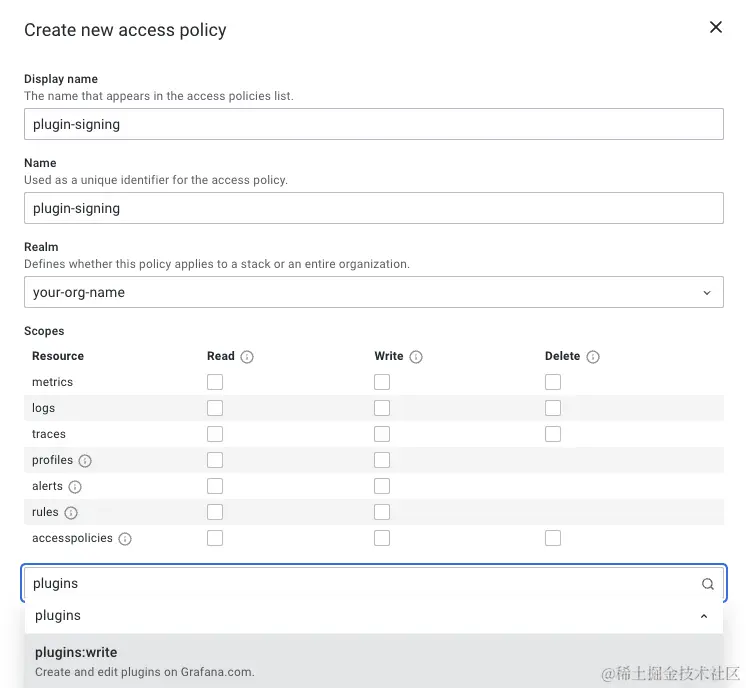Enable Write checkbox for logs
Viewport: 746px width, 688px height.
click(382, 408)
